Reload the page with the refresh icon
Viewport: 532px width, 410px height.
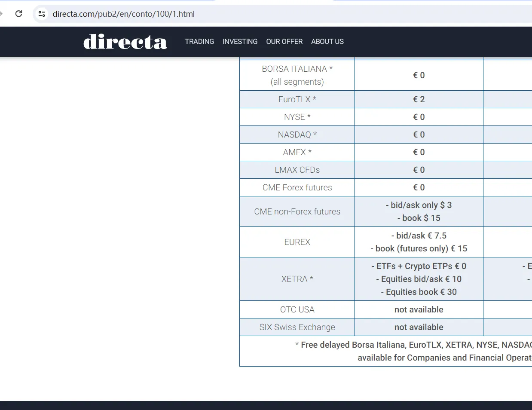coord(18,14)
